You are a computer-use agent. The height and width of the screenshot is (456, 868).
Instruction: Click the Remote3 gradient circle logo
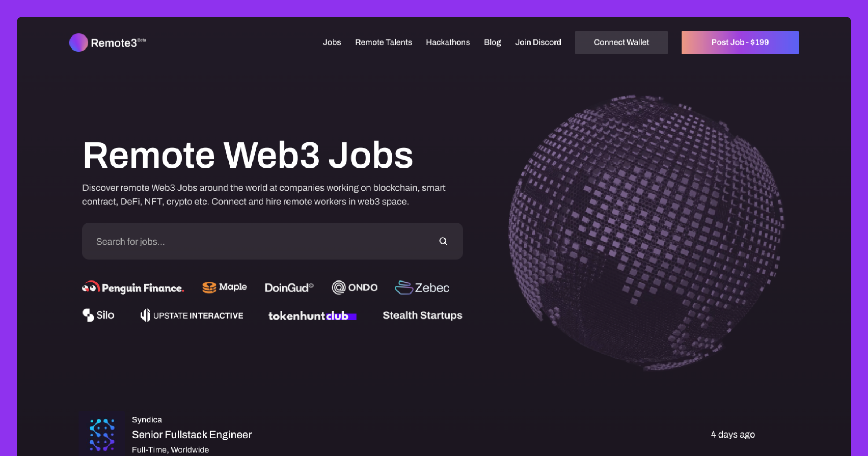[x=78, y=42]
